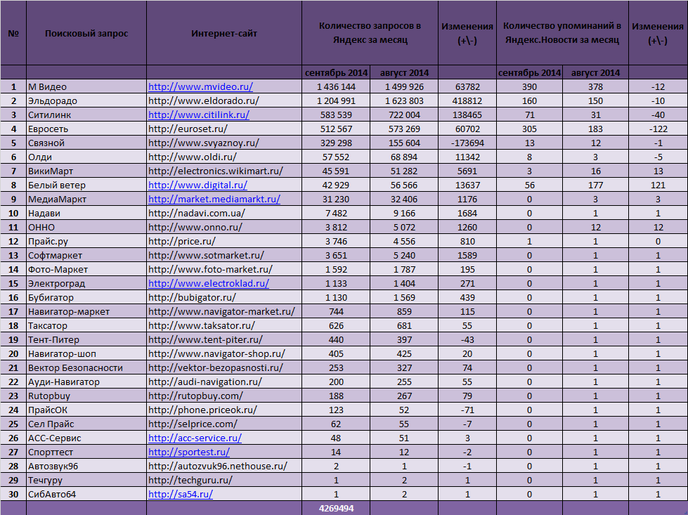Open the sportest.ru hyperlink
The height and width of the screenshot is (515, 688).
point(189,452)
